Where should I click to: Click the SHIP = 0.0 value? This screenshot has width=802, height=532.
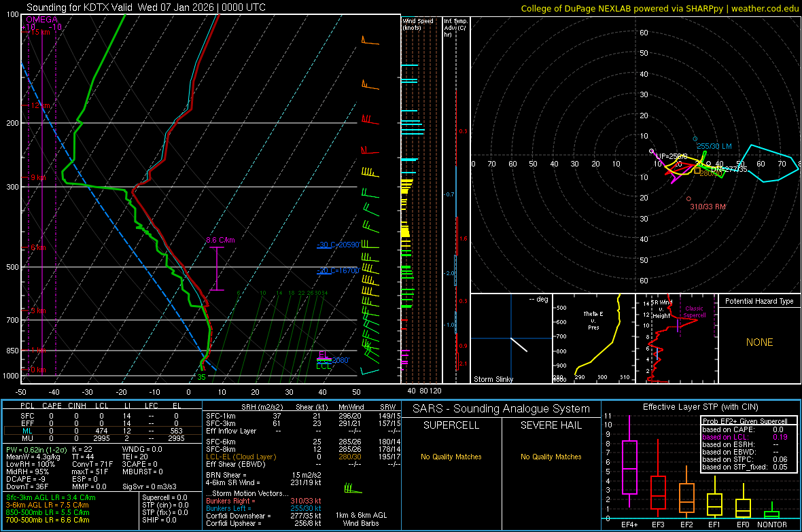[159, 520]
